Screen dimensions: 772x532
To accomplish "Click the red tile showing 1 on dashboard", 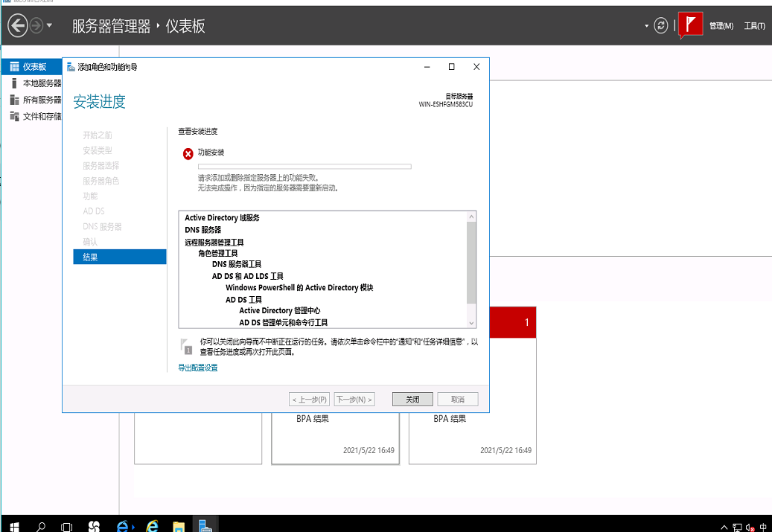I will tap(512, 322).
